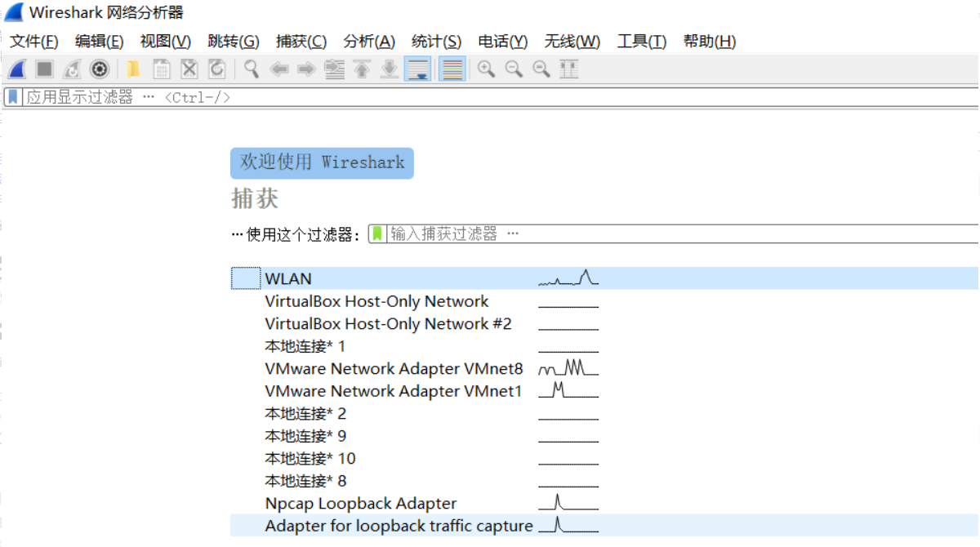Open the 帮助(H) menu
This screenshot has height=547, width=980.
point(710,42)
